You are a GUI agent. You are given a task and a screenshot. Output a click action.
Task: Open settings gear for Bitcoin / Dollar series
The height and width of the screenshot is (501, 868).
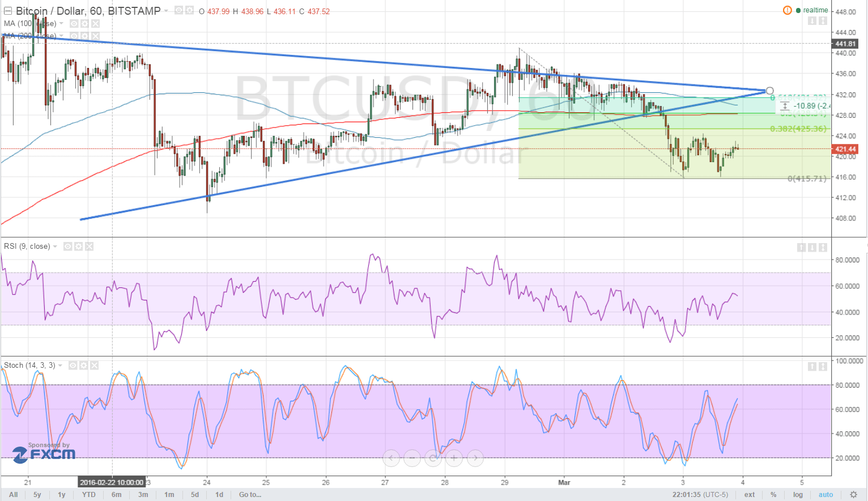189,10
